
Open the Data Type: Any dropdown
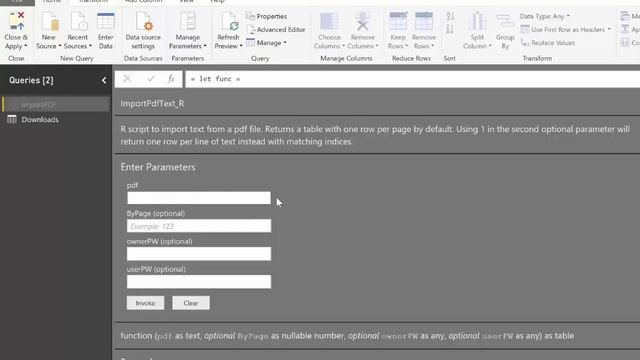pos(545,16)
